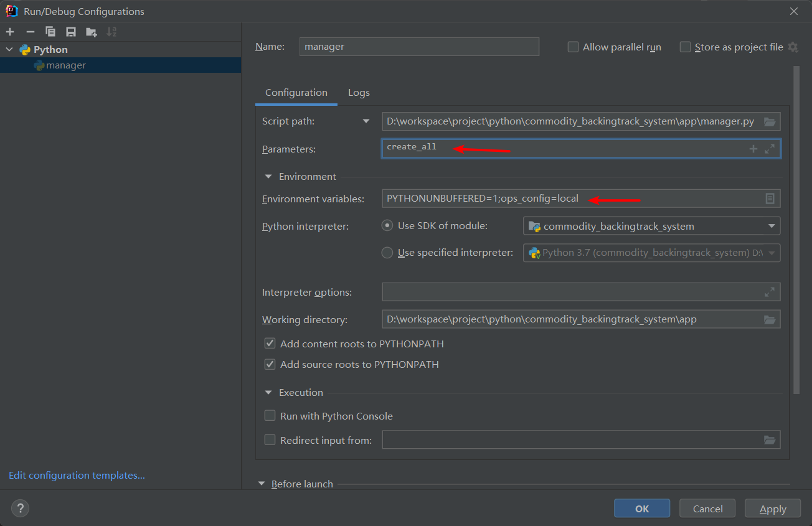Close the Run/Debug Configurations dialog

click(x=794, y=11)
